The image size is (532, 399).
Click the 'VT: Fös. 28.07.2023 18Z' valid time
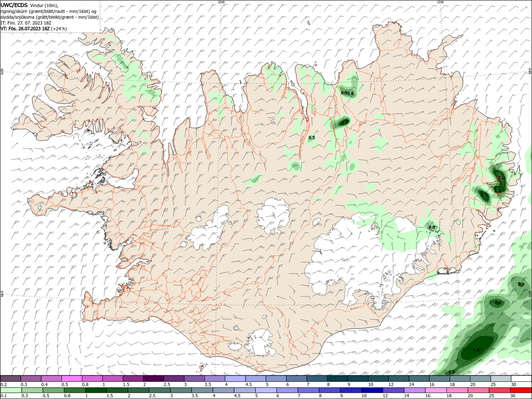tap(25, 29)
